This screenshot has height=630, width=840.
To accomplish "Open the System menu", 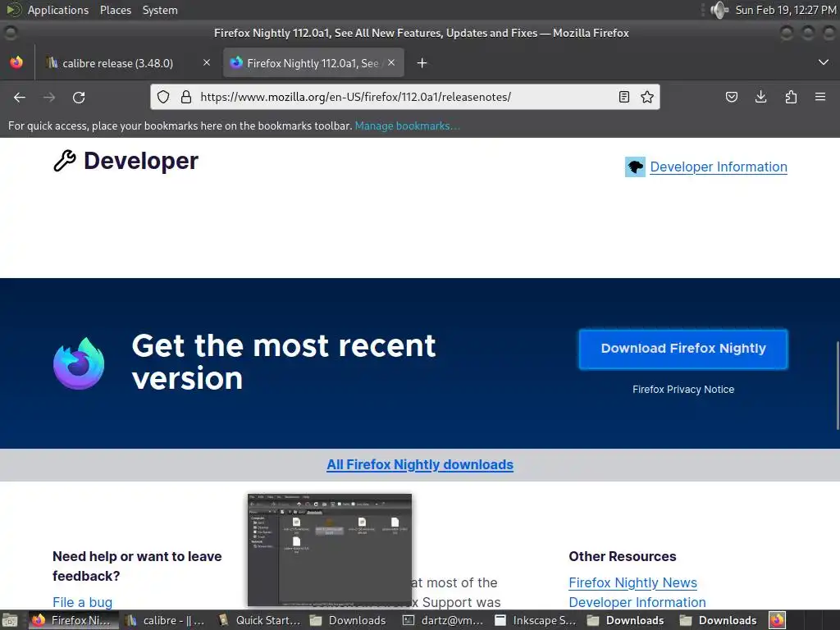I will [160, 10].
